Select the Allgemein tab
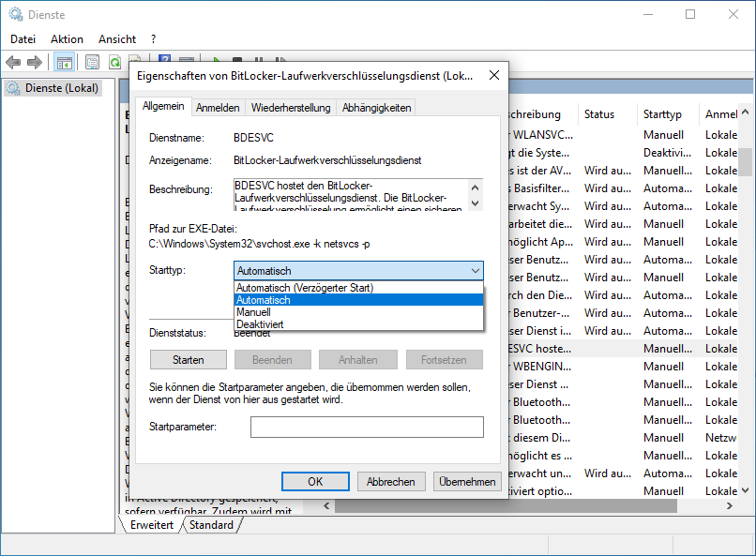Screen dimensions: 756x556 coord(163,106)
